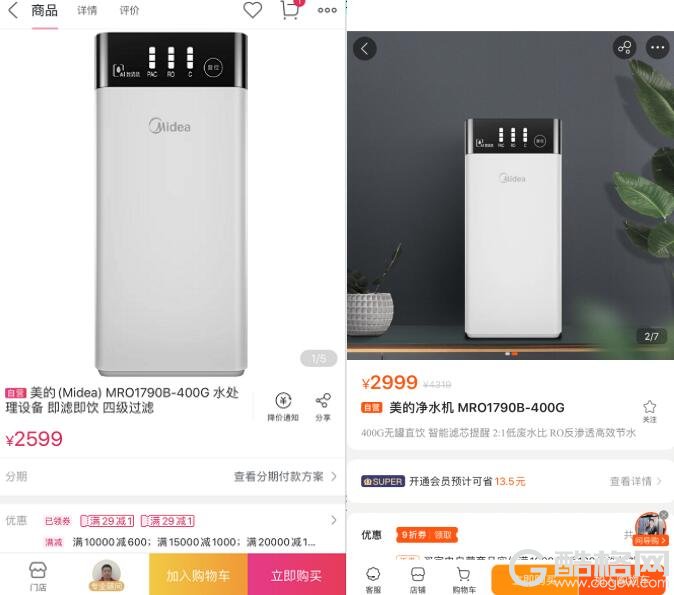Click the 立即购买 buy now button

coord(297,574)
